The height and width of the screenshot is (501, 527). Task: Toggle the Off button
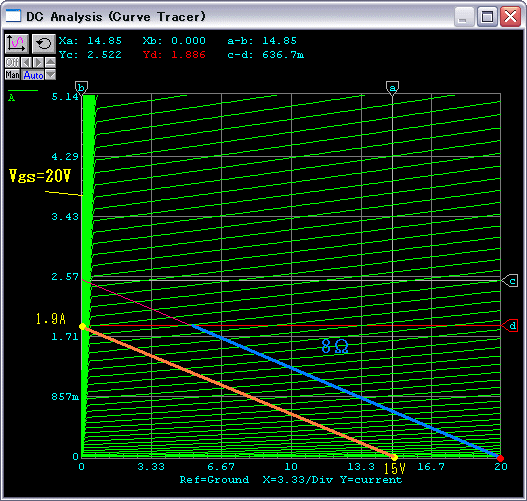12,62
